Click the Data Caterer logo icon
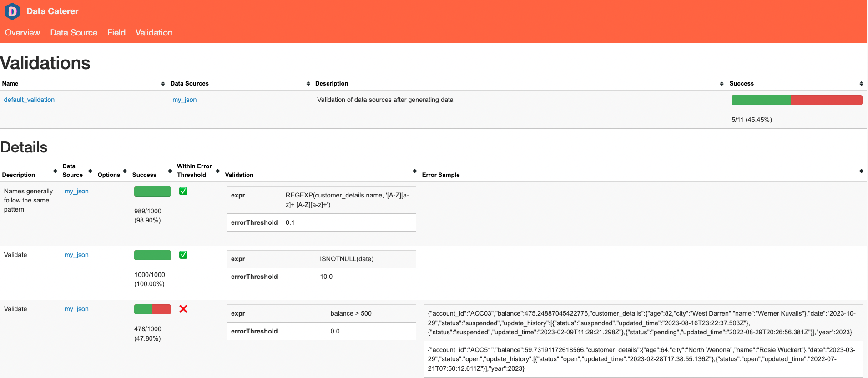The image size is (868, 378). 12,11
